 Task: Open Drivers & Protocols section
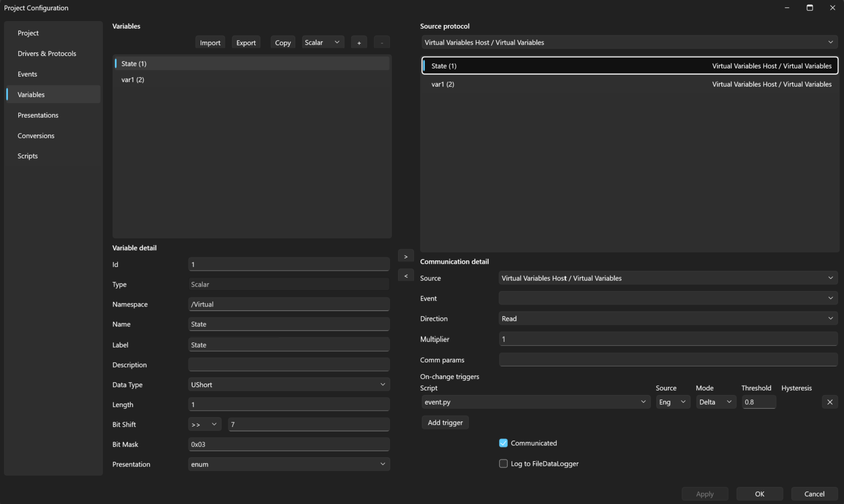[x=54, y=54]
